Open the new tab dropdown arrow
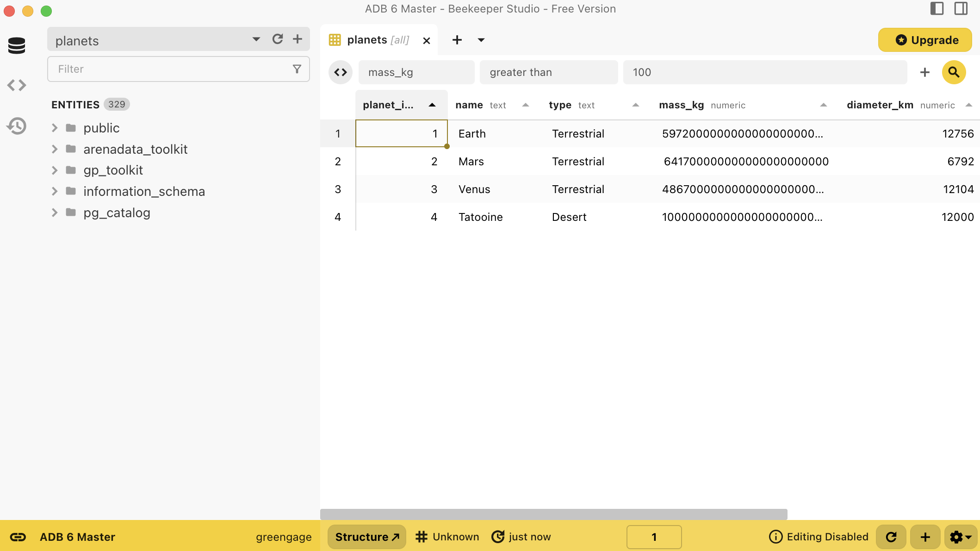Viewport: 980px width, 551px height. [481, 40]
